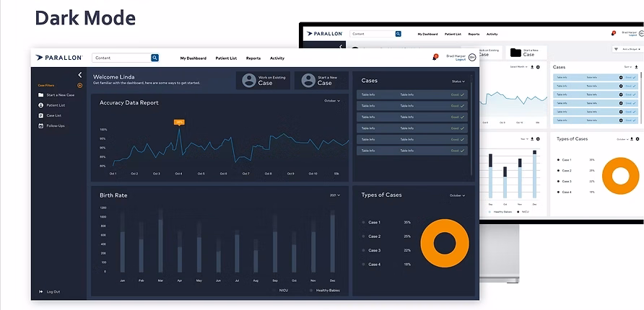Viewport: 644px width, 310px height.
Task: Download cases list via icon beside Sort
Action: point(636,67)
